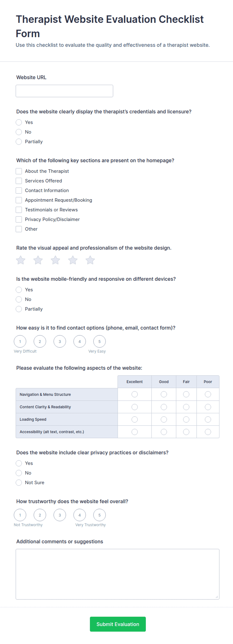
Task: Tick the Testimonials or Reviews checkbox
Action: click(x=19, y=209)
